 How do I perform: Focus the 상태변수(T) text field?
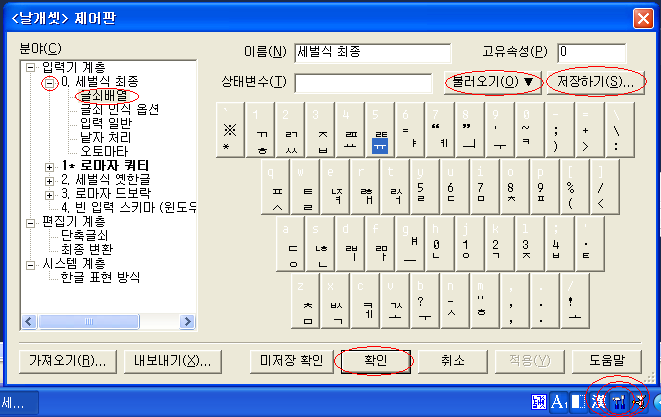(x=363, y=83)
